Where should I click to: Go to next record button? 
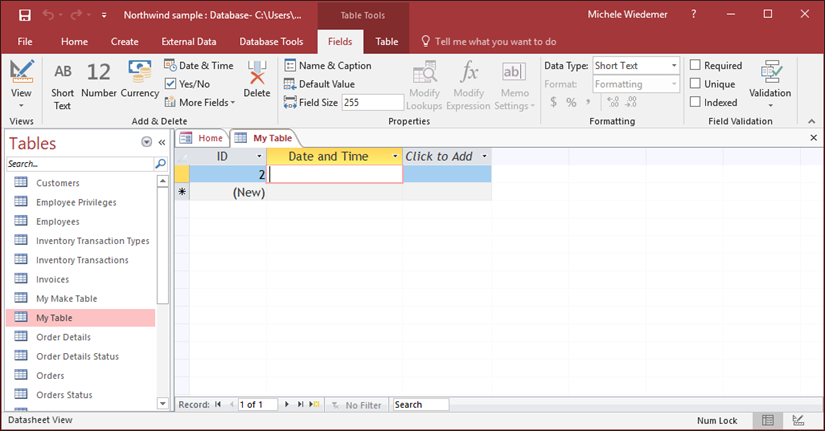(x=287, y=404)
